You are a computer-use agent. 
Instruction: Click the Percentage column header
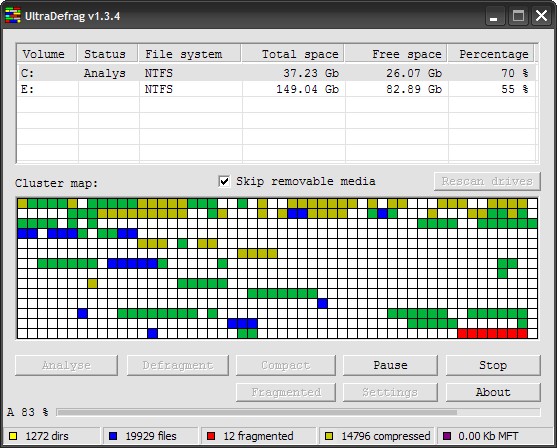[x=491, y=54]
